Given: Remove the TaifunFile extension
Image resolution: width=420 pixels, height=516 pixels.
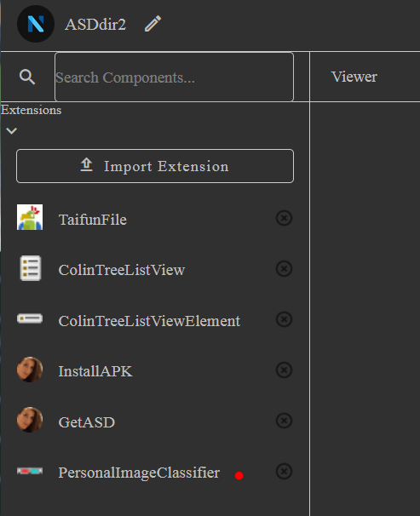Looking at the screenshot, I should click(284, 218).
